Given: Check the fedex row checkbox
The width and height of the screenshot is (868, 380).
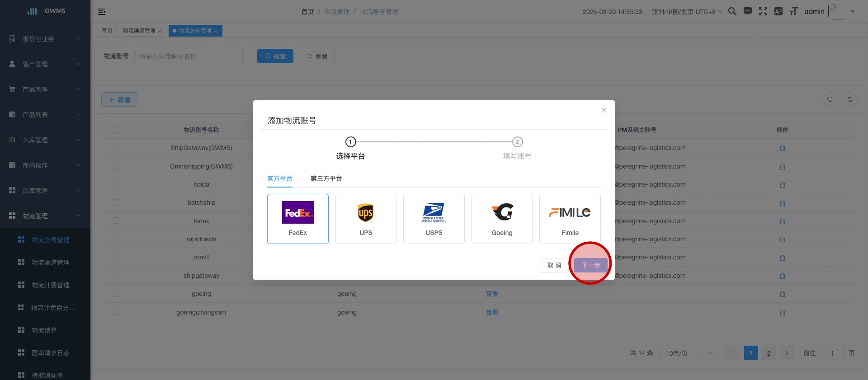Looking at the screenshot, I should click(116, 220).
